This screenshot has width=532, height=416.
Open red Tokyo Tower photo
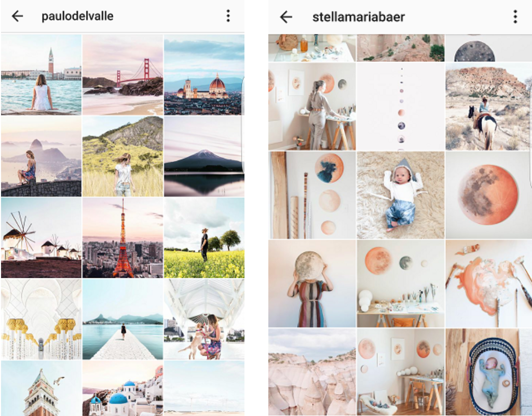tap(122, 238)
